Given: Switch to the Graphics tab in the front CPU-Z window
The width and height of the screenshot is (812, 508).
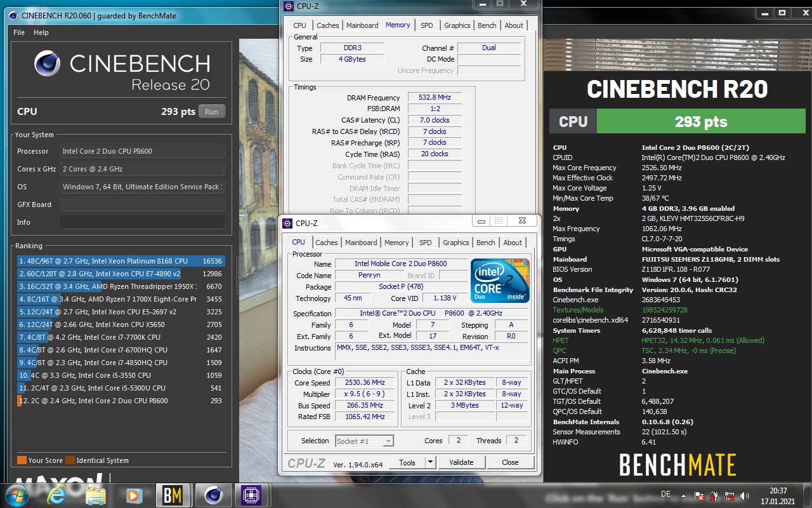Looking at the screenshot, I should tap(456, 243).
